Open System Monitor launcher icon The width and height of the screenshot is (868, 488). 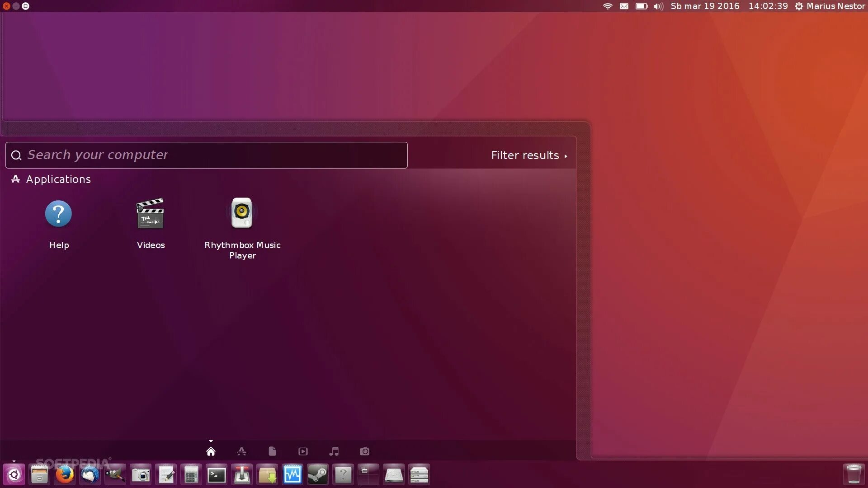click(292, 474)
